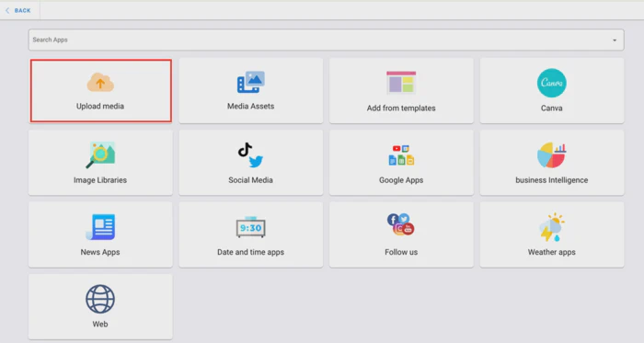Click the Back chevron arrow
This screenshot has height=343, width=644.
(x=7, y=10)
